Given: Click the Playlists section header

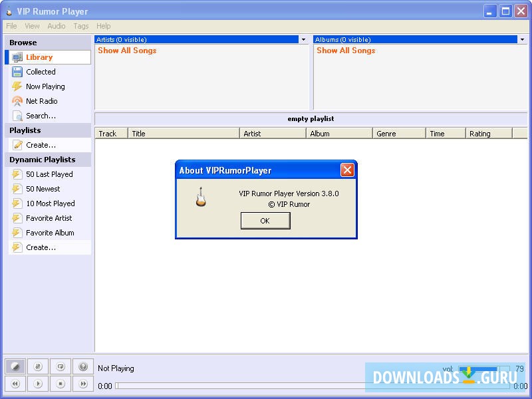Looking at the screenshot, I should tap(48, 130).
